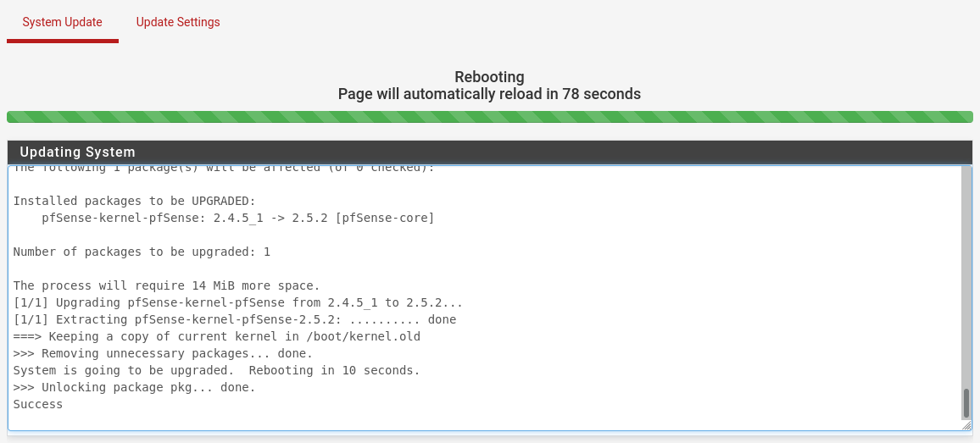Click the green reboot progress bar

point(489,117)
